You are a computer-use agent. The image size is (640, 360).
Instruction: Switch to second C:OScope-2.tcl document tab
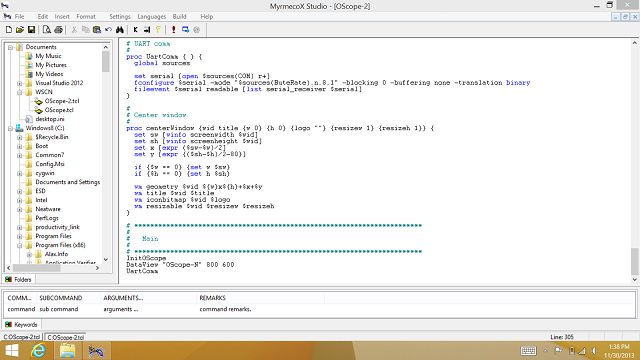(65, 337)
